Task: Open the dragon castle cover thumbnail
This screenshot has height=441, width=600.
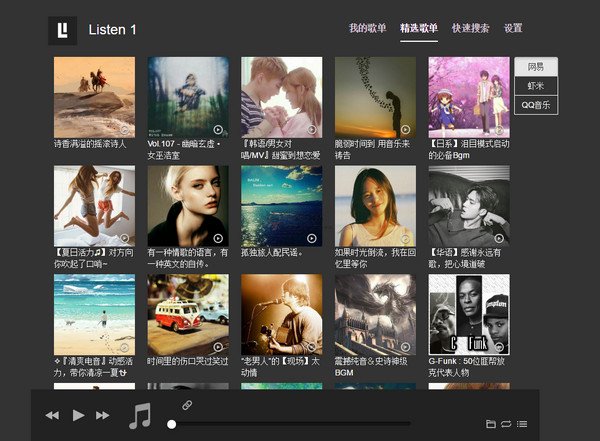Action: pyautogui.click(x=375, y=315)
